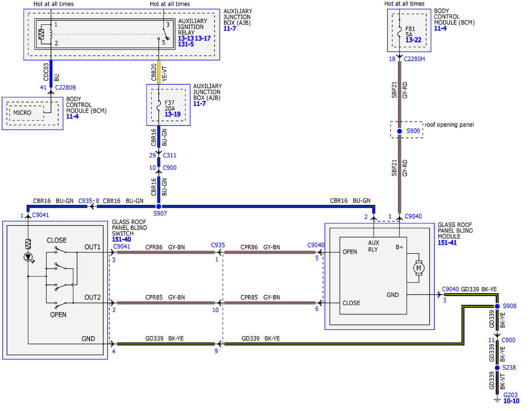Viewport: 532px width, 411px height.
Task: Click the LED symbol in blind switch
Action: pyautogui.click(x=28, y=257)
